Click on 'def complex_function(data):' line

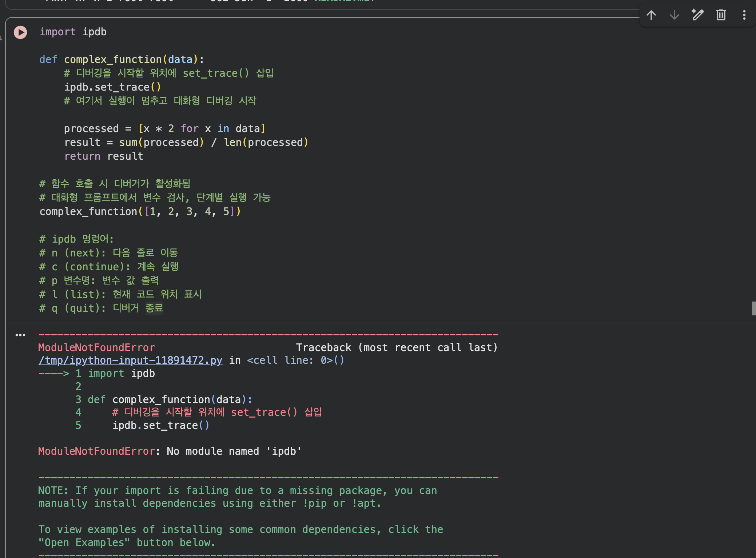[x=122, y=59]
